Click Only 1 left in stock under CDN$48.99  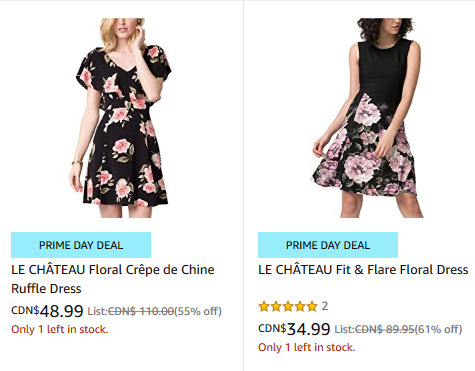coord(60,329)
